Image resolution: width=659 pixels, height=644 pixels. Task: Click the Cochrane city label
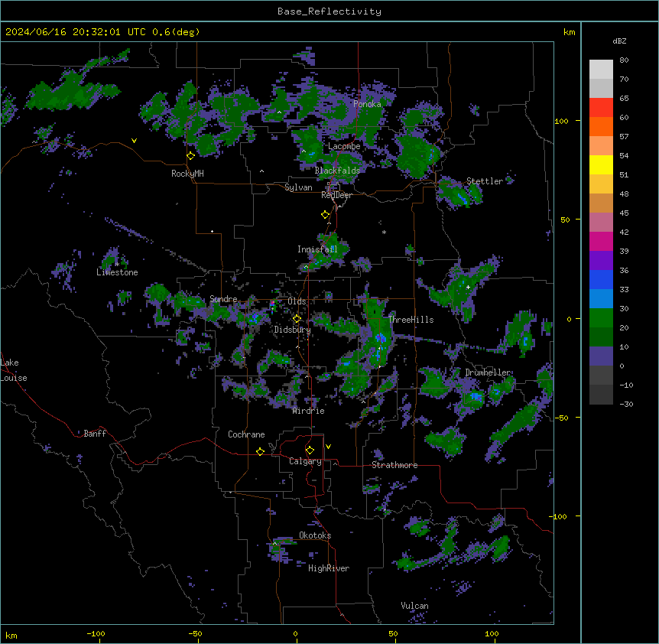pos(246,434)
